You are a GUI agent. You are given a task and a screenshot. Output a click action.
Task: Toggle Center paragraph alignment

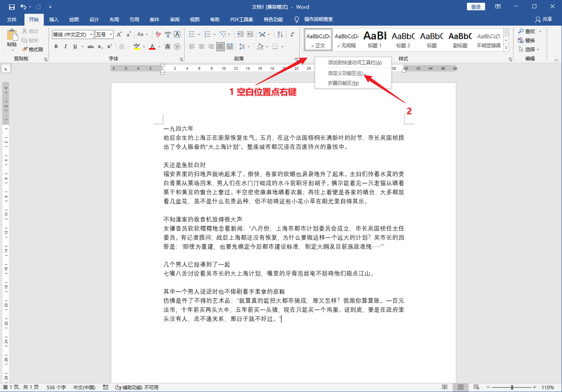201,46
